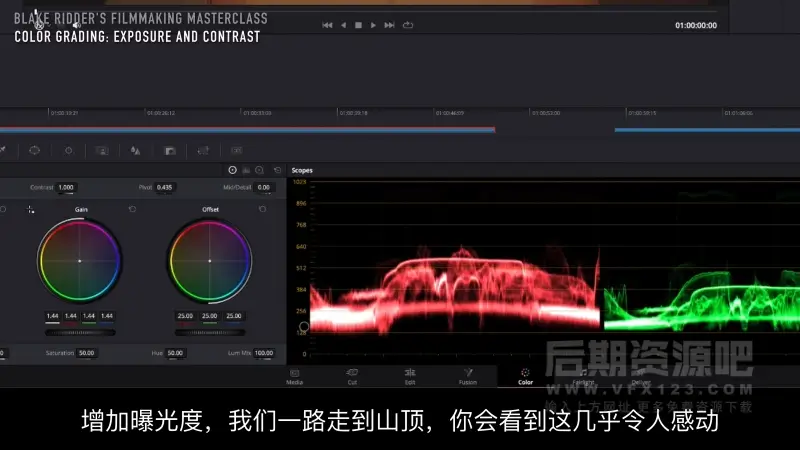Go to the Edit page tab

pos(410,376)
